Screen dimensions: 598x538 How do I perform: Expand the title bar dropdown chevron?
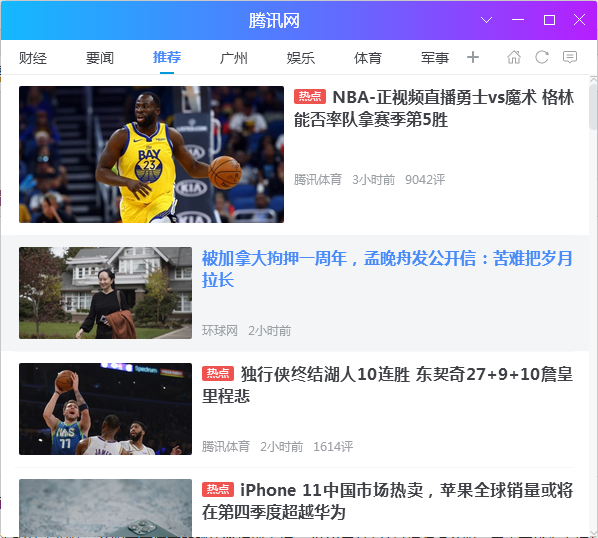[x=486, y=20]
